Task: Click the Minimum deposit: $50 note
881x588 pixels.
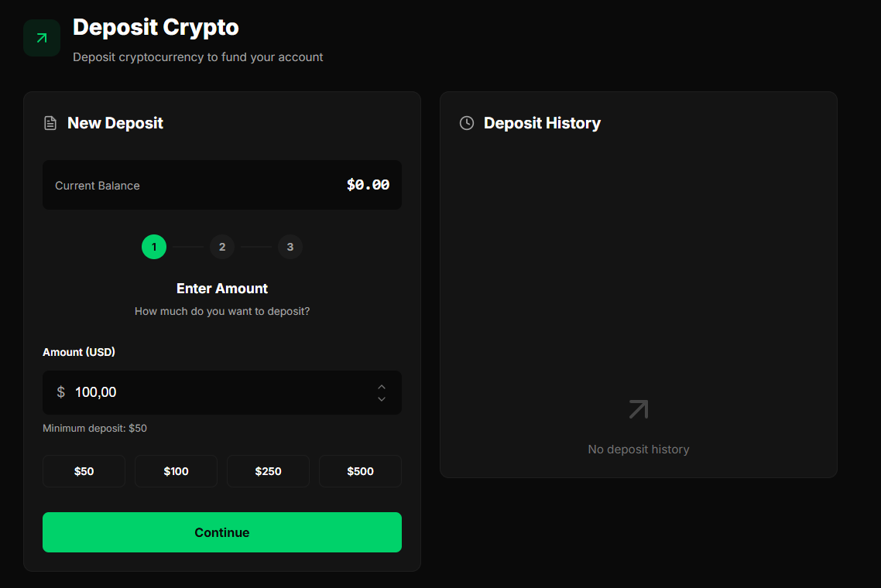Action: click(x=95, y=428)
